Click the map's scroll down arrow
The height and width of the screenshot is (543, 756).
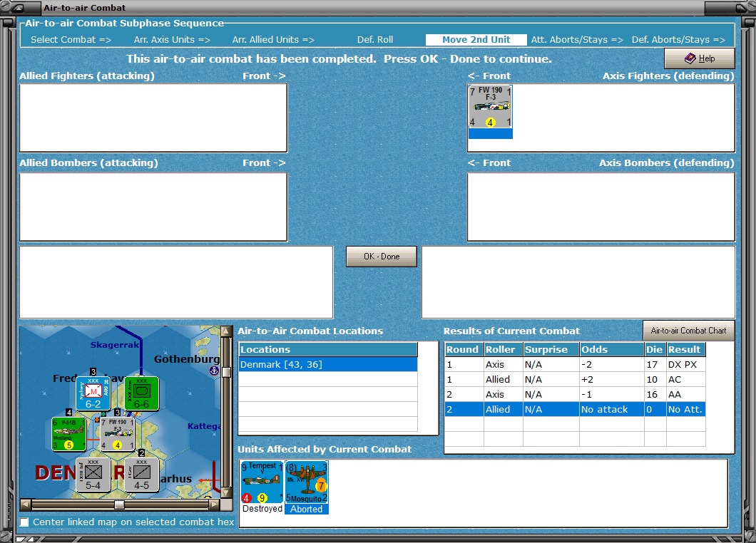[x=226, y=492]
